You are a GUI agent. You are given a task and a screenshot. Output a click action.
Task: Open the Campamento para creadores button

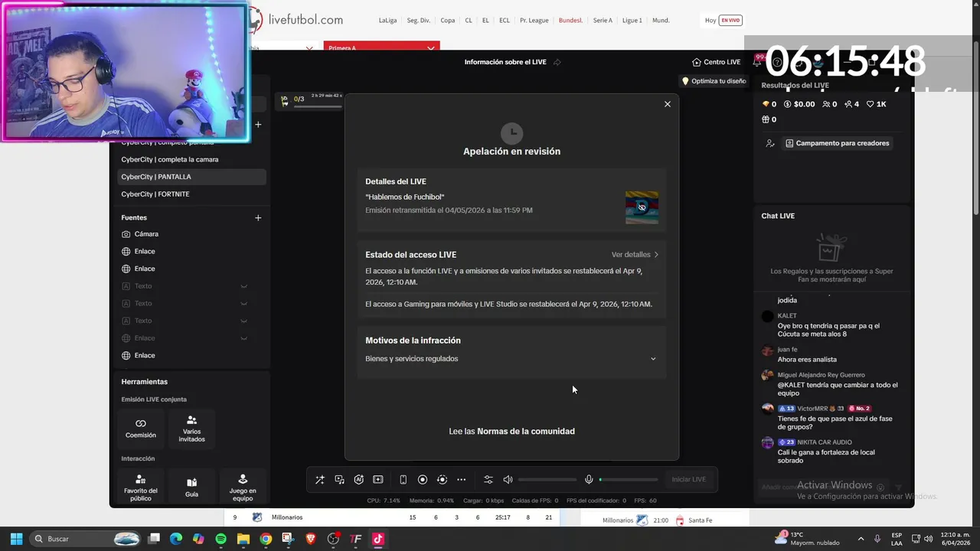(838, 143)
